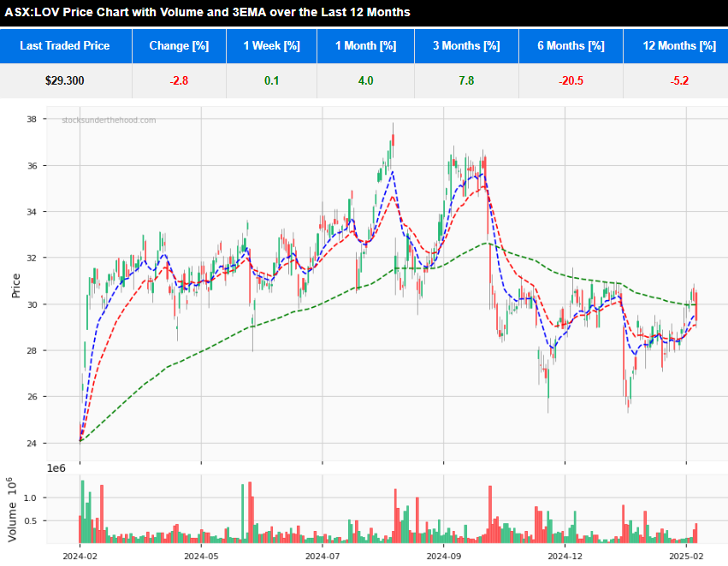Click the '1 Week [%]' column header
The width and height of the screenshot is (728, 566).
[x=271, y=46]
